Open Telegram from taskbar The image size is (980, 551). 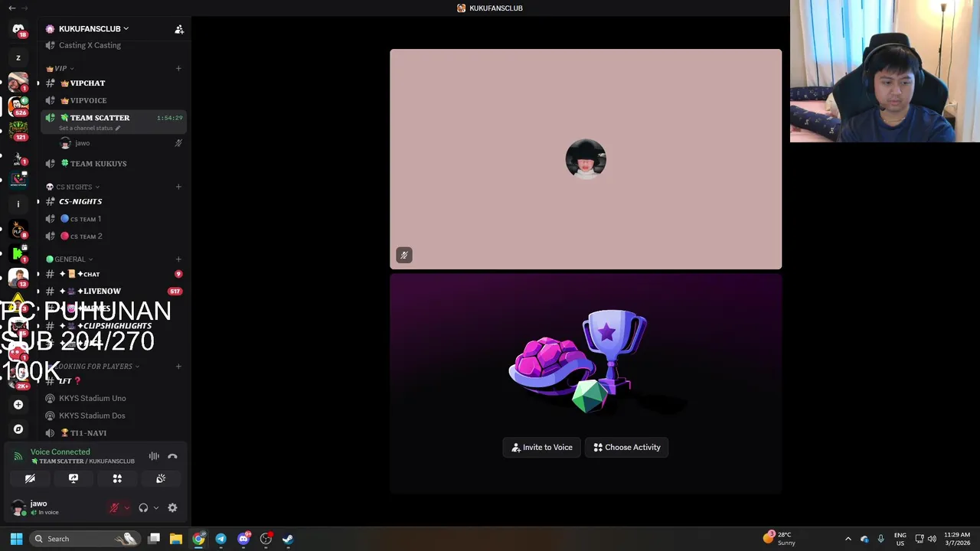coord(220,539)
